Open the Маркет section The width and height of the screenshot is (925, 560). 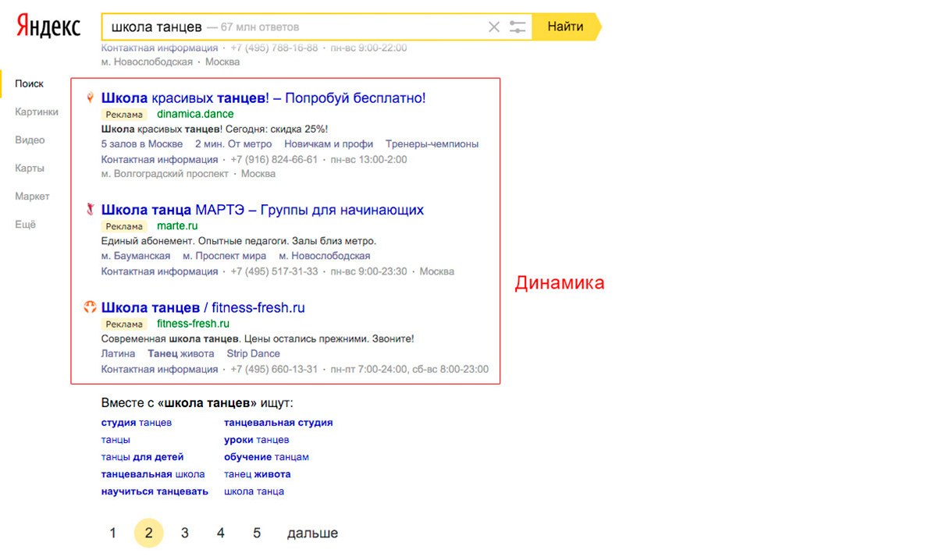32,197
